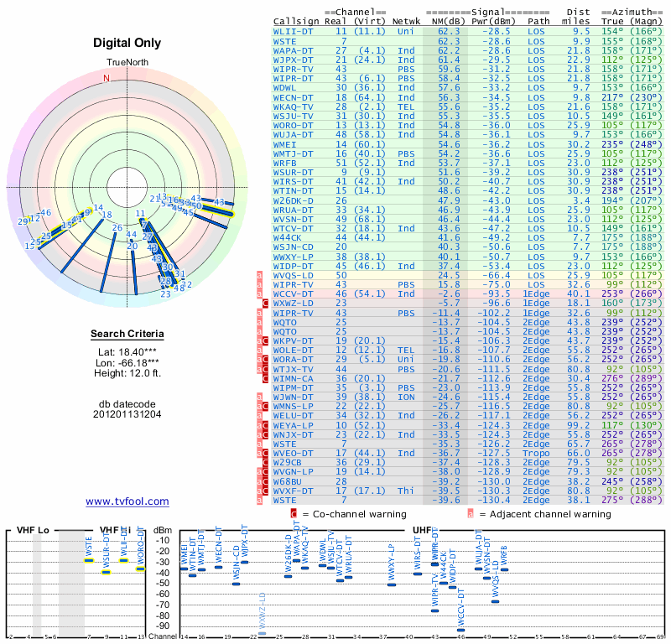Click the WMTJ-DT callsign in the table

click(x=293, y=153)
